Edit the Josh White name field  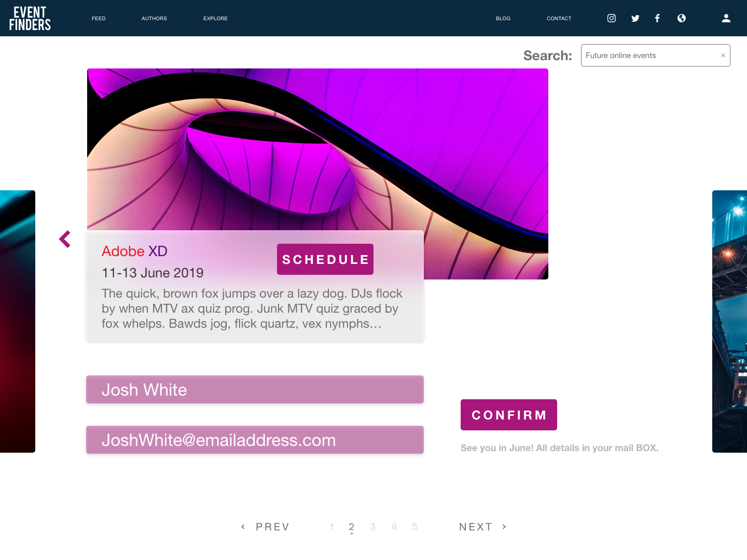pos(255,389)
